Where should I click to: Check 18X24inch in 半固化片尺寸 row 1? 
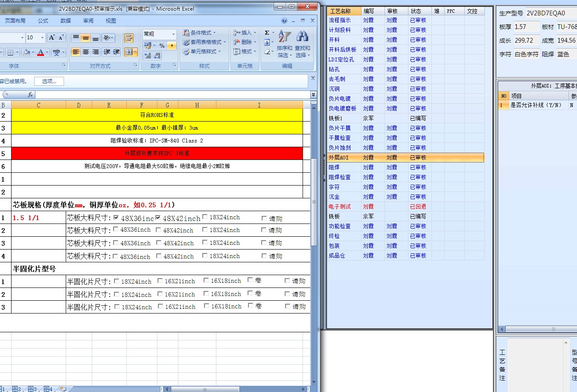[x=117, y=281]
